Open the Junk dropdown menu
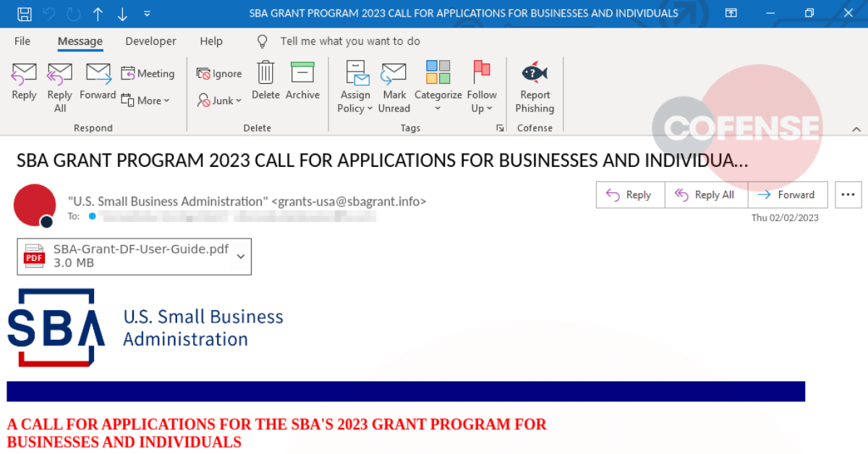This screenshot has height=454, width=868. coord(220,100)
